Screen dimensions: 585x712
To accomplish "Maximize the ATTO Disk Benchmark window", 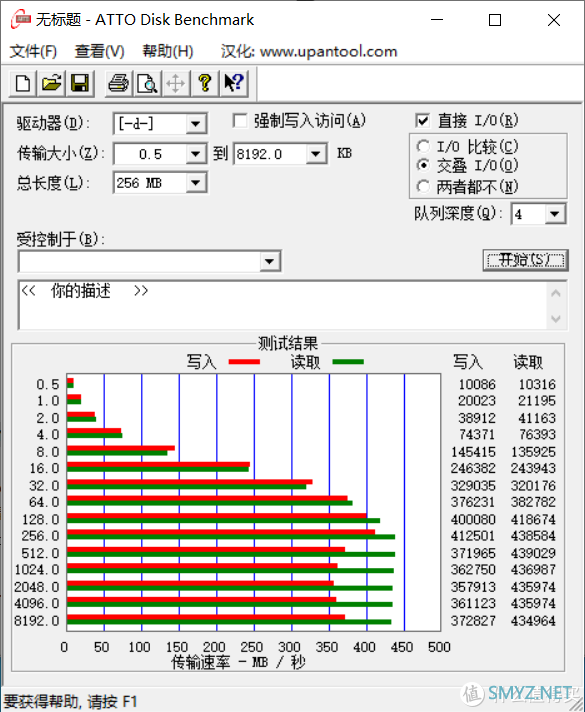I will pyautogui.click(x=495, y=20).
